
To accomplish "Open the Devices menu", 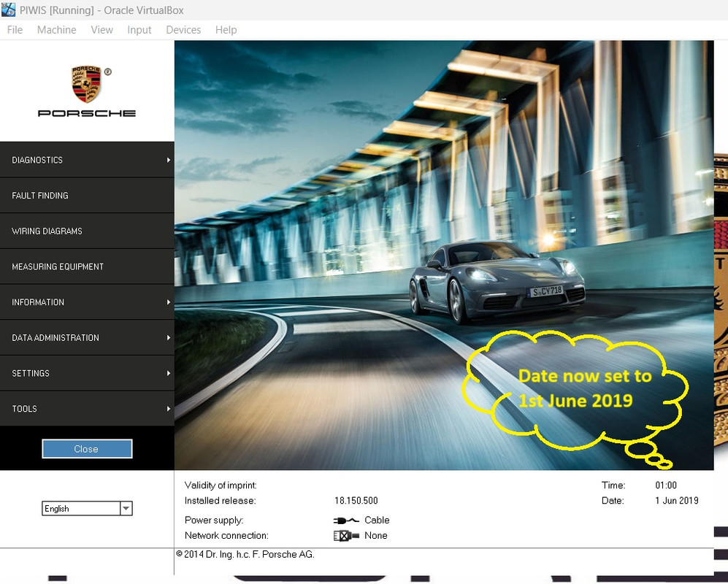I will point(183,30).
